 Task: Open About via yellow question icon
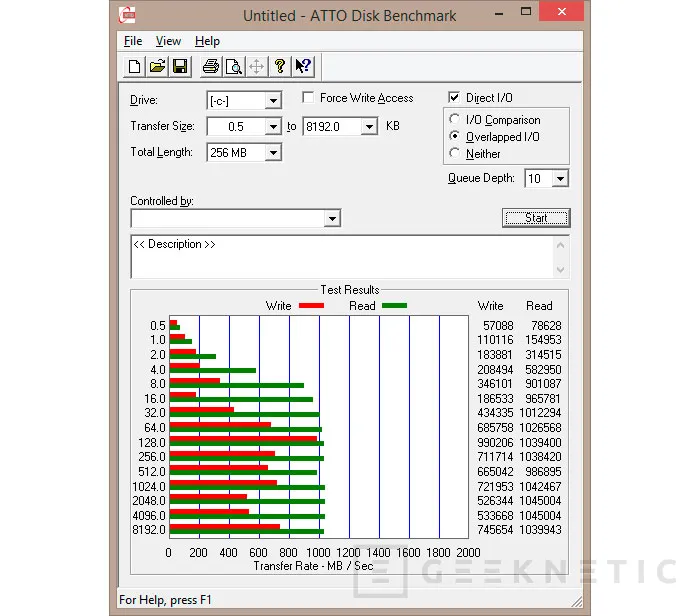[x=280, y=67]
